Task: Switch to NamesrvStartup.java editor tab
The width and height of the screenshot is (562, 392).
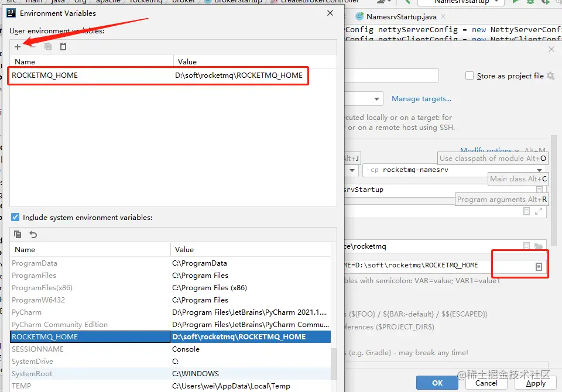Action: coord(401,16)
